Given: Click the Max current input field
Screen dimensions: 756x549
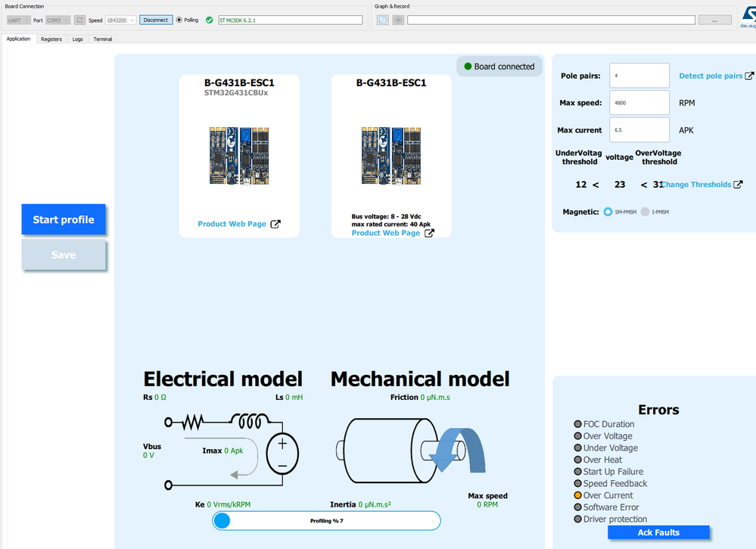Looking at the screenshot, I should click(x=639, y=129).
